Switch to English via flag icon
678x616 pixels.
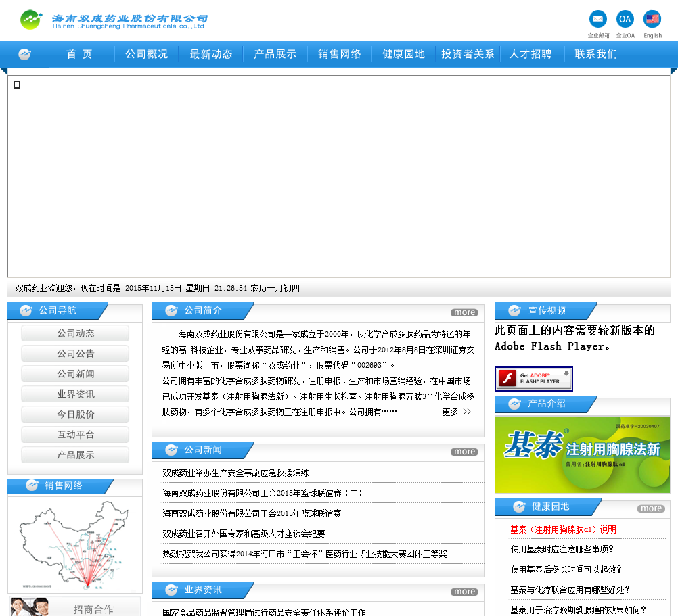click(x=652, y=19)
